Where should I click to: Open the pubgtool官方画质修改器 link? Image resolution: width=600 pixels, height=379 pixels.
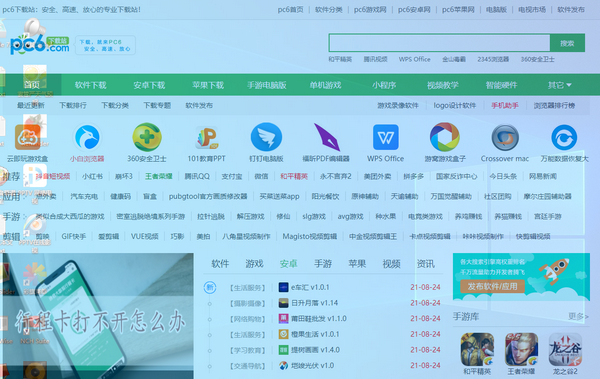pyautogui.click(x=208, y=196)
